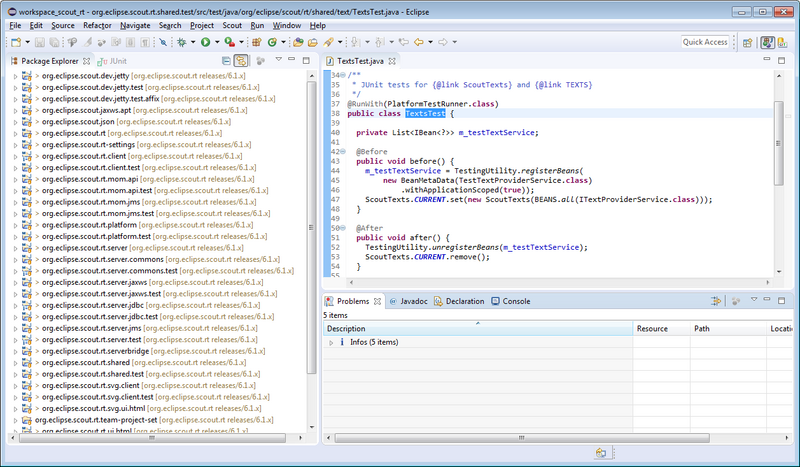The image size is (800, 467).
Task: Click the yellow Back navigation arrow
Action: click(419, 42)
